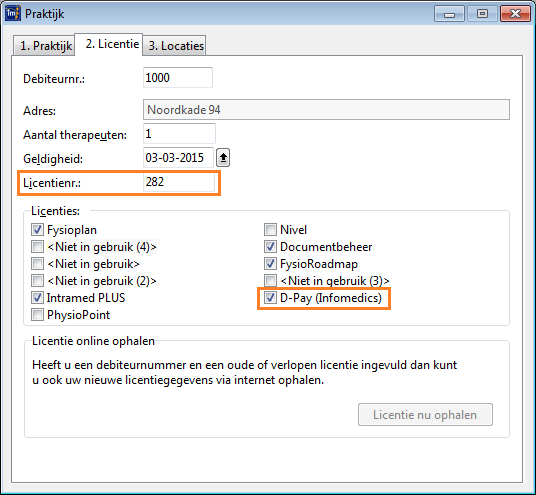Click the Adres field showing Noordkade 94
Viewport: 536px width, 495px height.
[326, 110]
